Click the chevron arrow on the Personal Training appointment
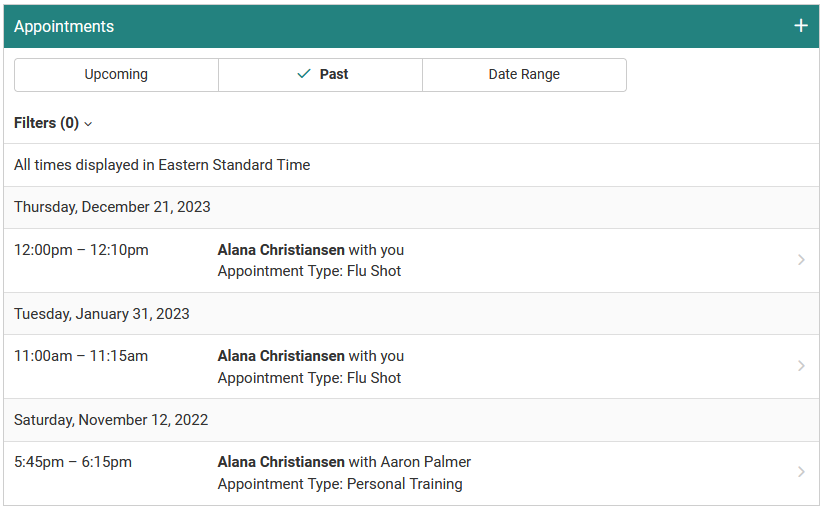The height and width of the screenshot is (518, 827). point(801,472)
